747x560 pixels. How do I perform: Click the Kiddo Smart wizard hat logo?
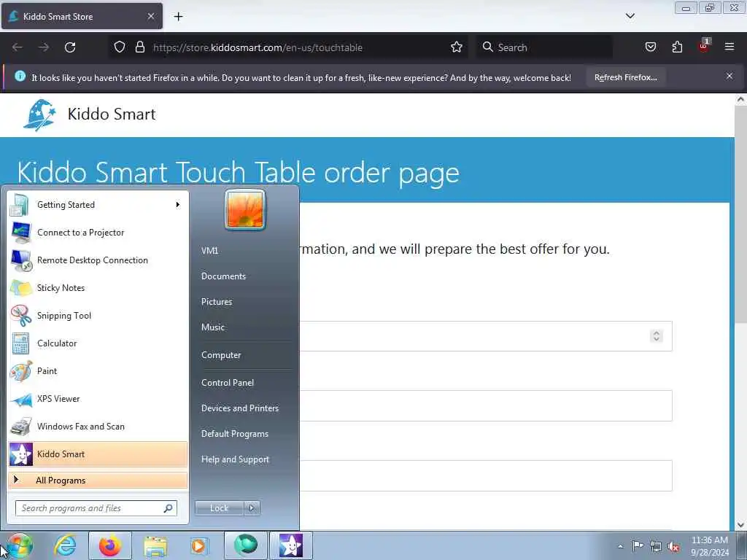click(x=39, y=114)
